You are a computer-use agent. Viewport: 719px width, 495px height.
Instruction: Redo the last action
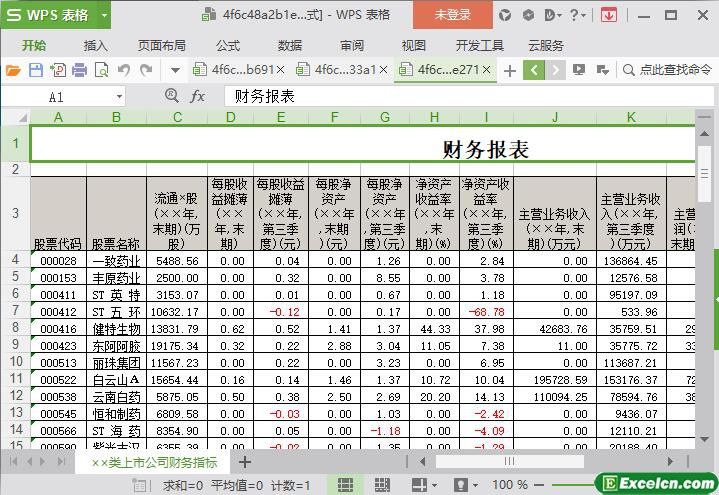pyautogui.click(x=146, y=70)
